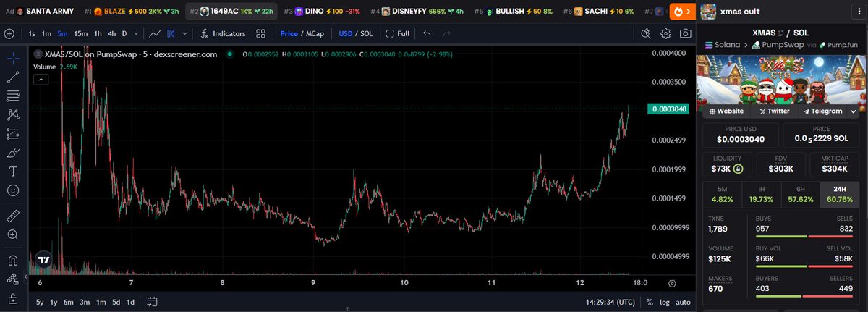Switch chart to MCap display
Viewport: 868px width, 312px height.
pyautogui.click(x=315, y=33)
